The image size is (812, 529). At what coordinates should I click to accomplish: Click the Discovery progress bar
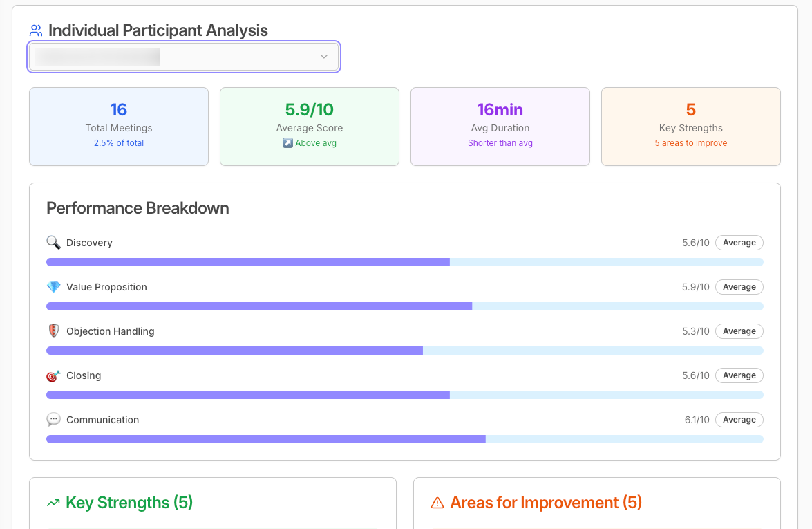[404, 262]
